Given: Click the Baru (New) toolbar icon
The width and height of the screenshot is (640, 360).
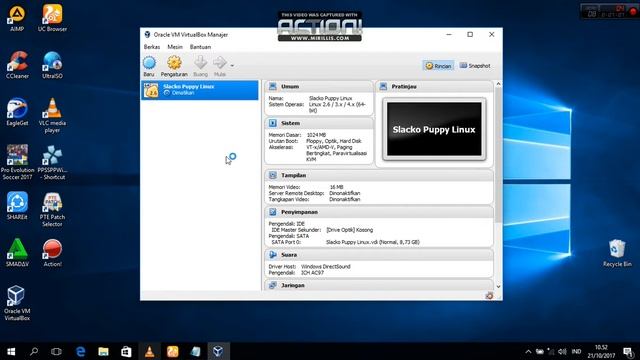Looking at the screenshot, I should pyautogui.click(x=149, y=63).
